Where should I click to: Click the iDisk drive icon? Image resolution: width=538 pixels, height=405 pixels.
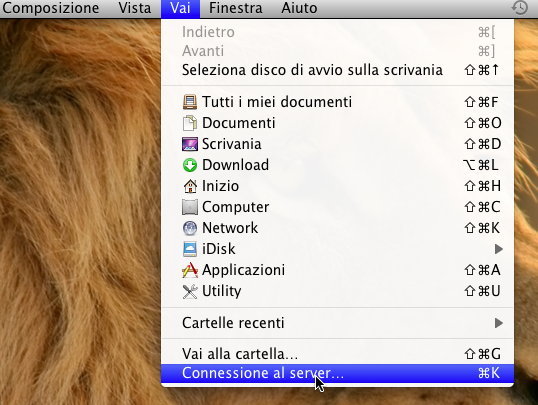click(x=190, y=249)
